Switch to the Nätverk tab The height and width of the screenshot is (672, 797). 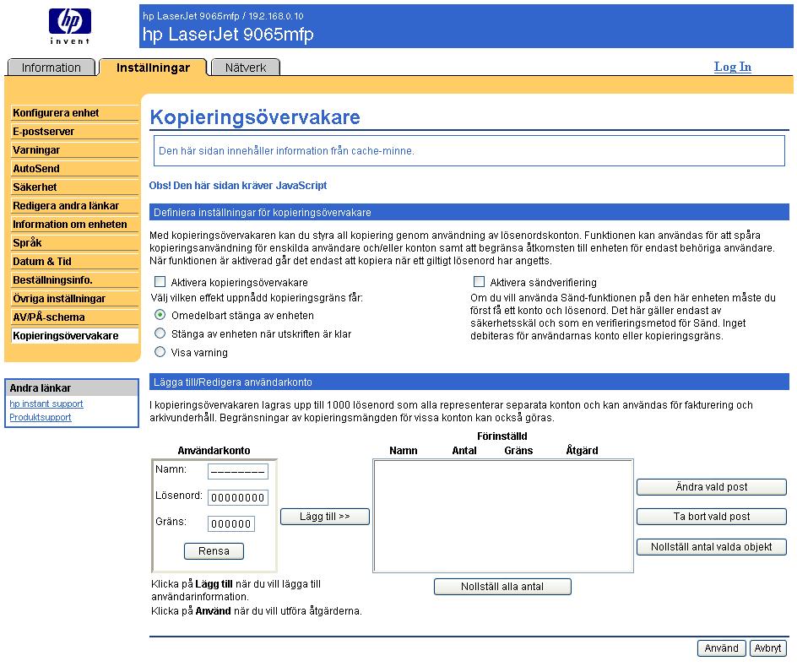[246, 68]
